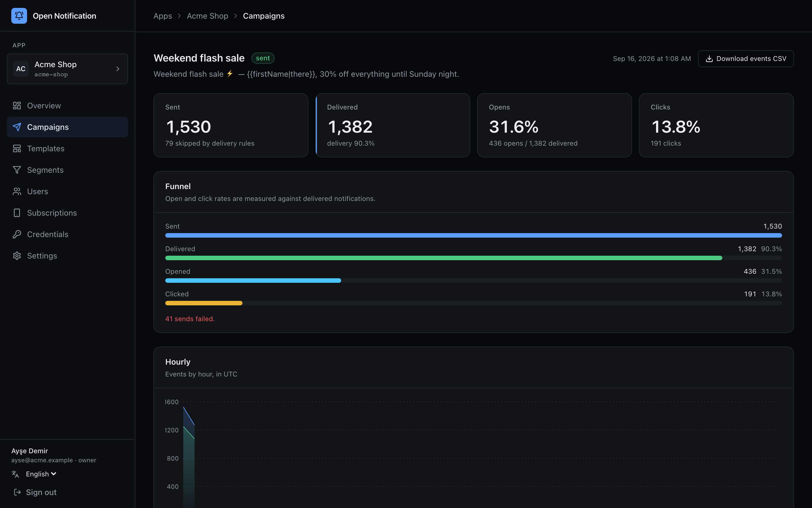Click the blue Sent funnel bar
Image resolution: width=812 pixels, height=508 pixels.
pyautogui.click(x=473, y=236)
